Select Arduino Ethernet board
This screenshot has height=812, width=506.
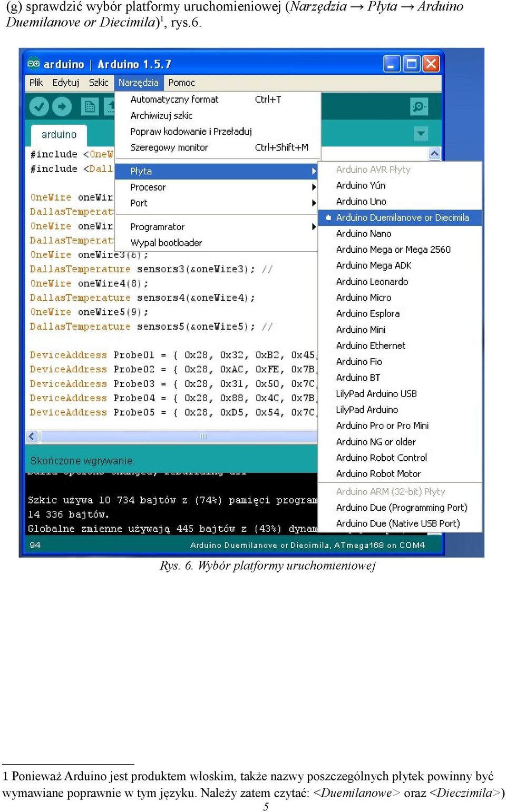[400, 346]
